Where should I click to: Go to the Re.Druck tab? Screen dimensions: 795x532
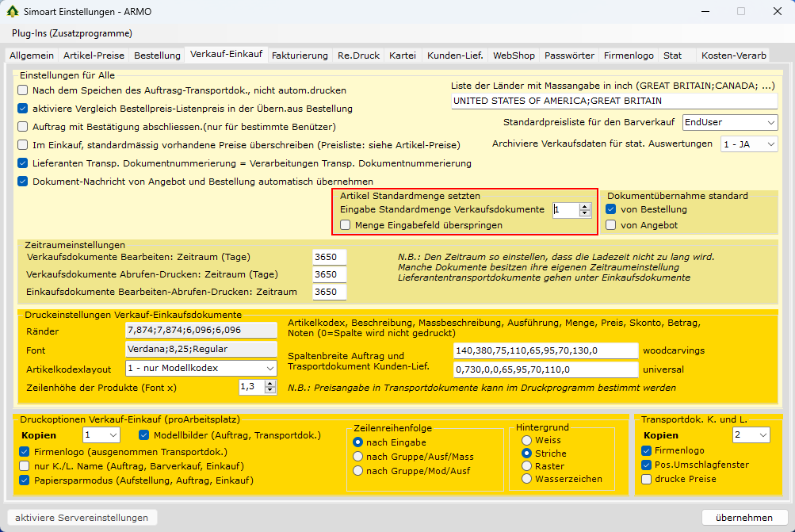click(x=358, y=55)
